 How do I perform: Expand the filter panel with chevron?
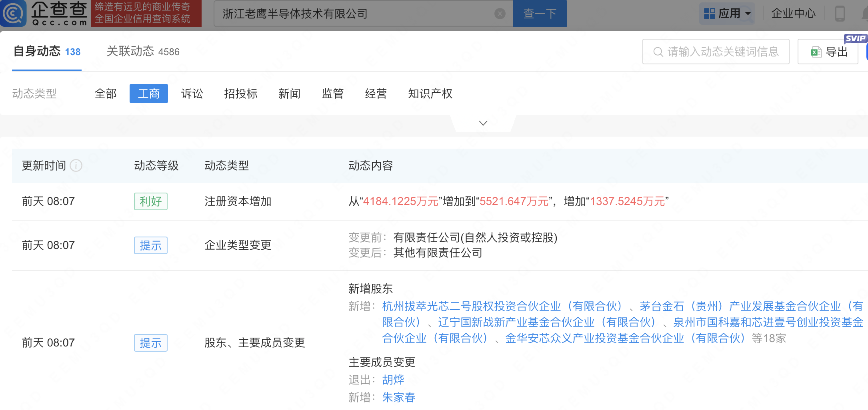click(483, 123)
